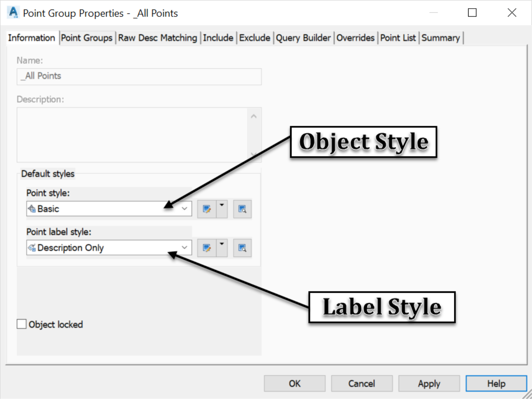Viewport: 532px width, 399px height.
Task: Click inside the Description text area
Action: click(132, 135)
